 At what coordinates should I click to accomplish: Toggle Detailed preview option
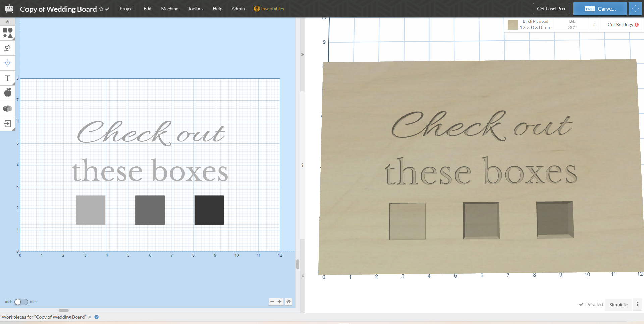pos(591,304)
